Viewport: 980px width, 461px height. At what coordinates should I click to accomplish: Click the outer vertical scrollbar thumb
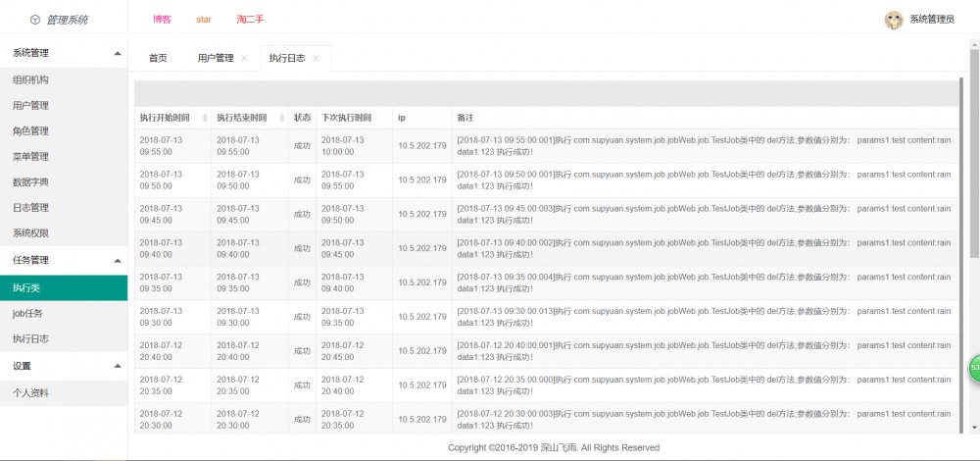tap(974, 153)
